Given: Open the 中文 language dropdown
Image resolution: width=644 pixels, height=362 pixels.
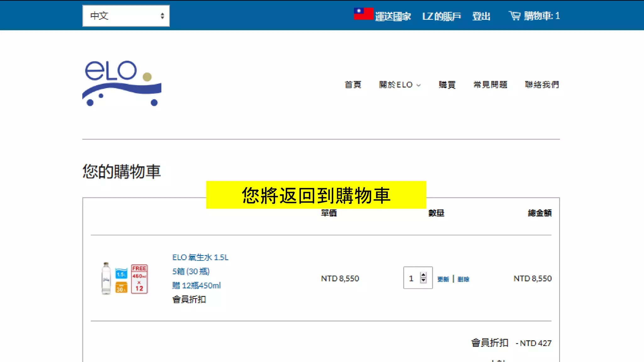Looking at the screenshot, I should (126, 16).
